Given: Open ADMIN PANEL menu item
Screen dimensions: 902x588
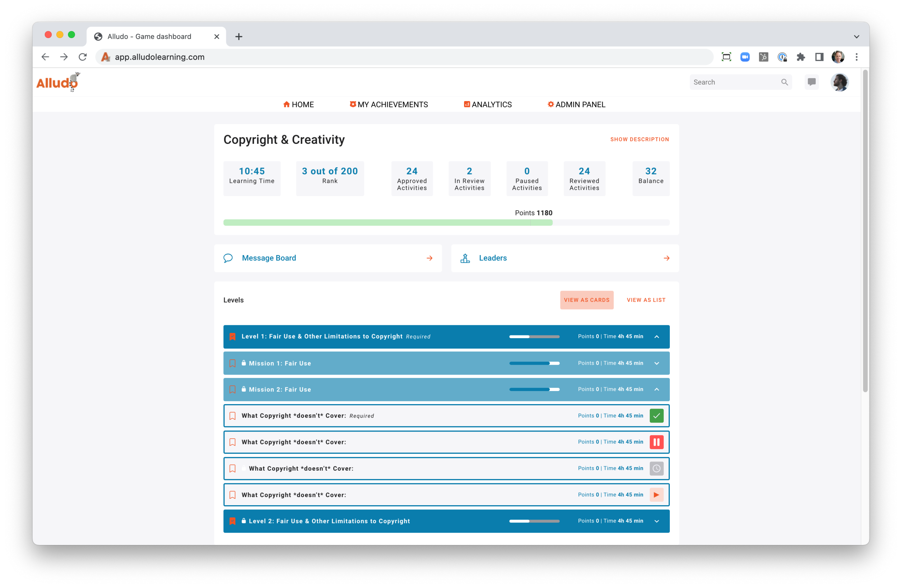Looking at the screenshot, I should point(576,105).
